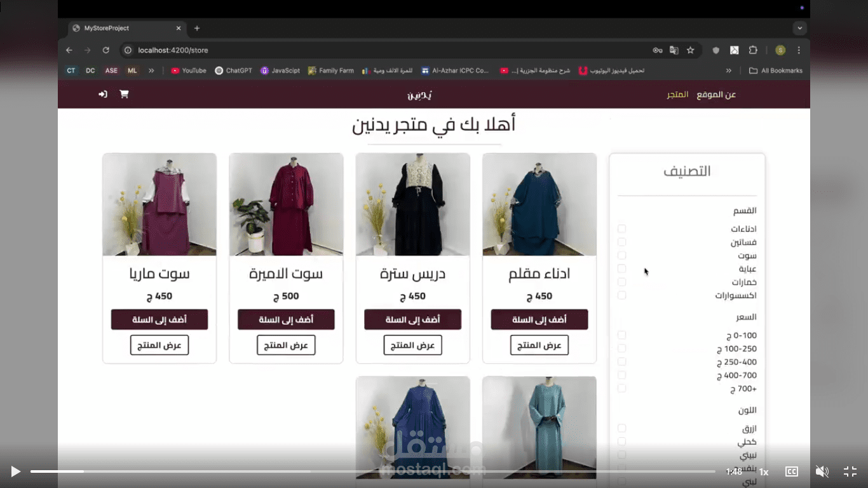
Task: Open the YouTube bookmark
Action: [189, 71]
